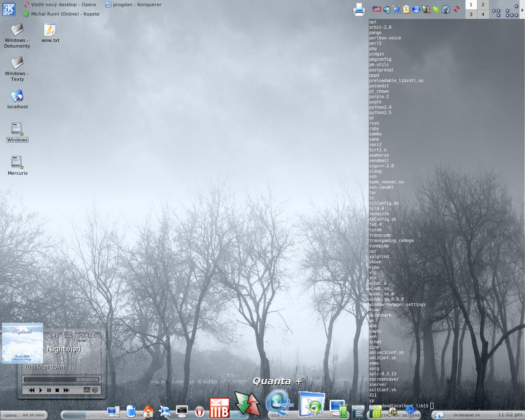Click the red-green arrows tray icon
The width and height of the screenshot is (525, 420).
426,9
